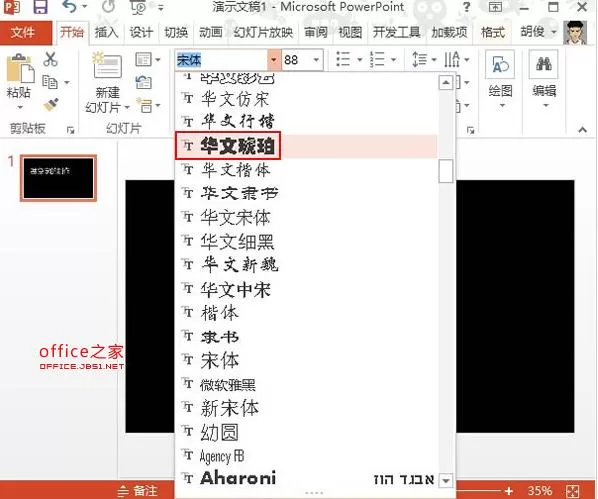Screen dimensions: 598x499
Task: Open line spacing icon
Action: [x=420, y=60]
